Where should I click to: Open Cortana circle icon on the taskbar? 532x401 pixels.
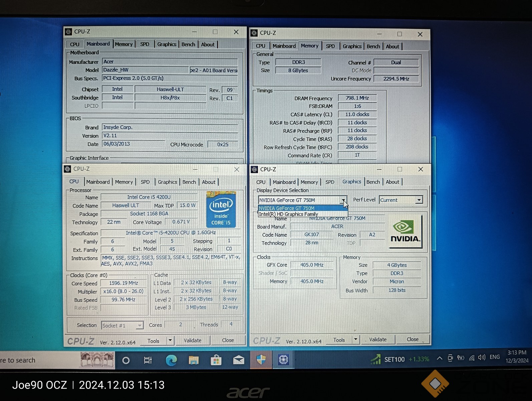pos(126,360)
